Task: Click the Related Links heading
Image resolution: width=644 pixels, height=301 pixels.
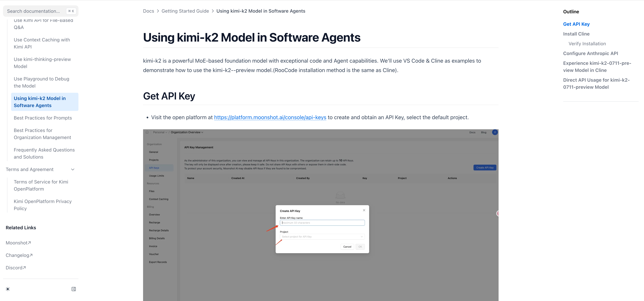Action: 21,228
